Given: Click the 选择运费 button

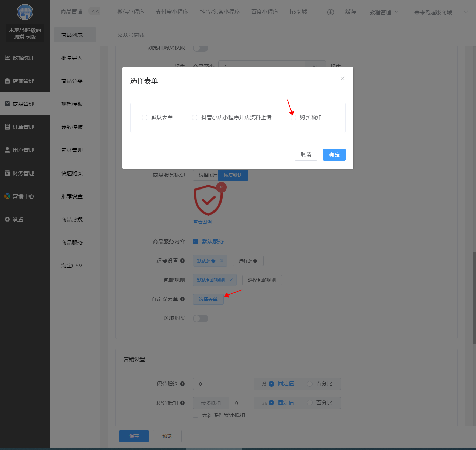Looking at the screenshot, I should tap(248, 261).
